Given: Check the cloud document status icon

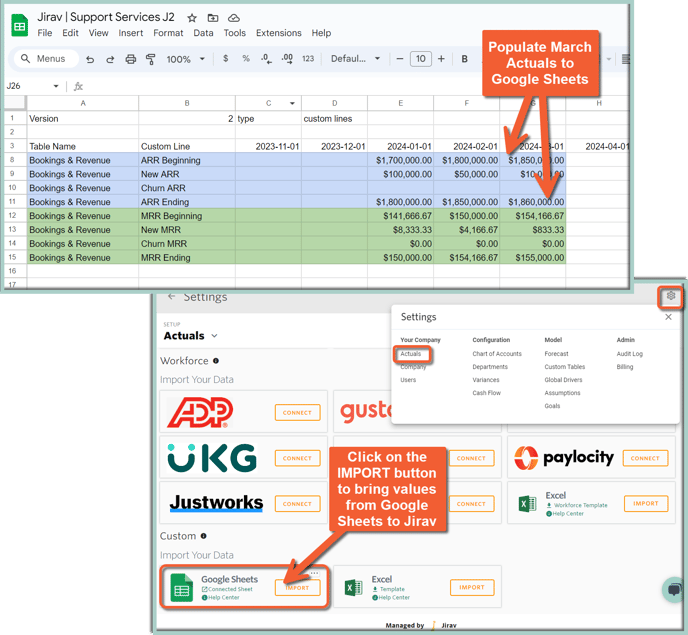Looking at the screenshot, I should click(234, 18).
